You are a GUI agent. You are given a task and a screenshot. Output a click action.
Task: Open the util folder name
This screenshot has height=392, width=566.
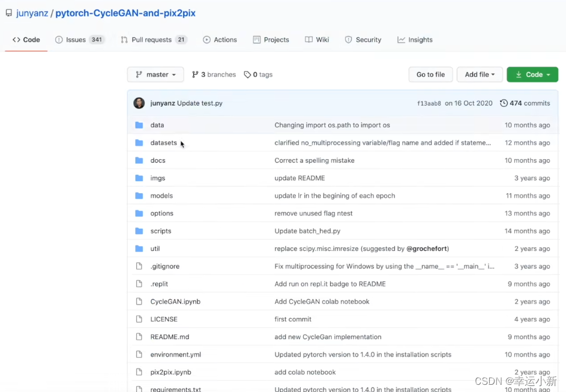[155, 249]
